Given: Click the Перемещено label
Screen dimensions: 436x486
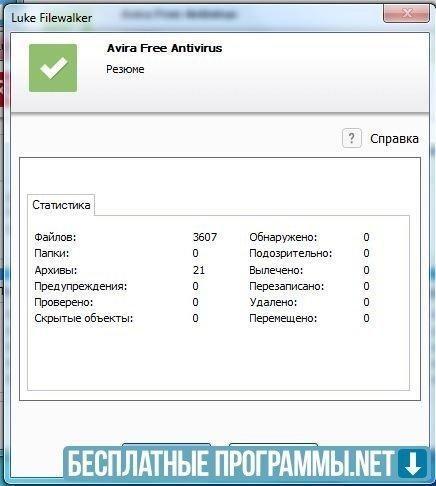Looking at the screenshot, I should [283, 318].
